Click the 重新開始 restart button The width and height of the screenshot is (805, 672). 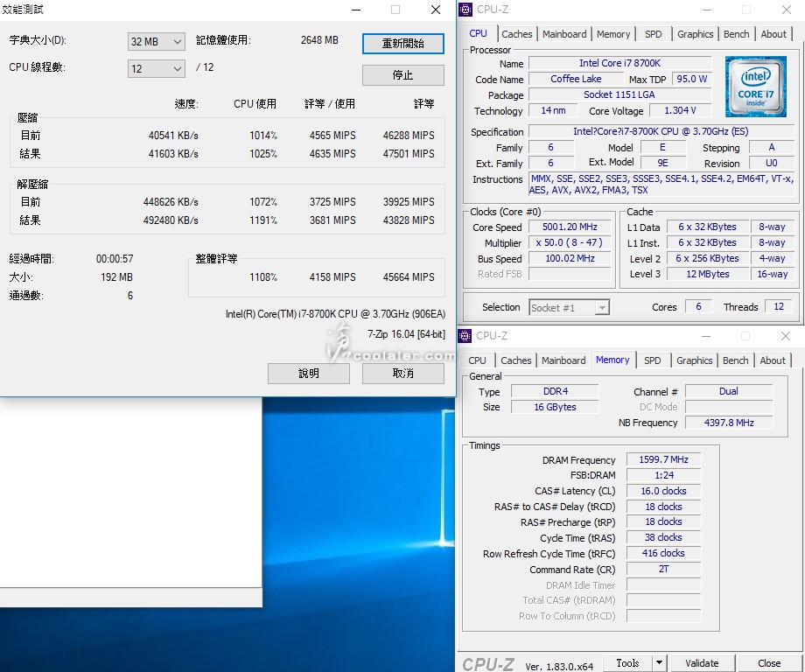tap(403, 44)
